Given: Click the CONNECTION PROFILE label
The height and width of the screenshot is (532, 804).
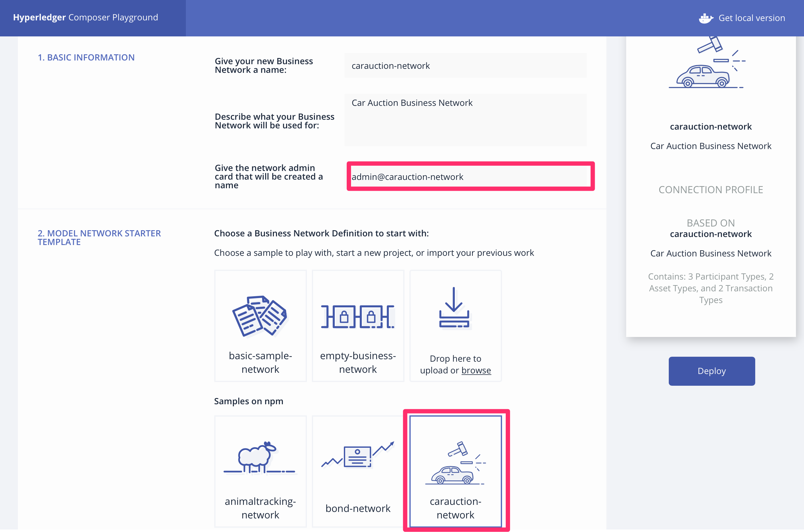Looking at the screenshot, I should (x=711, y=190).
